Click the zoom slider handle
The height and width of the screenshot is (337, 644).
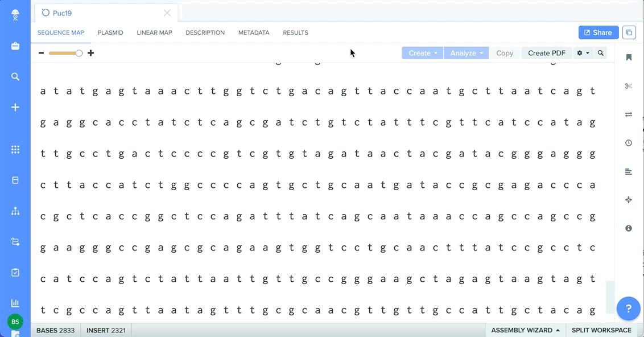click(x=79, y=53)
